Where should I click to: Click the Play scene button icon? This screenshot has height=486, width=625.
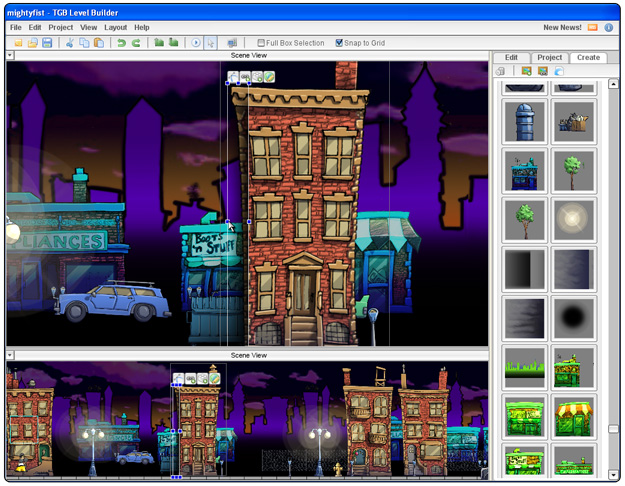196,43
